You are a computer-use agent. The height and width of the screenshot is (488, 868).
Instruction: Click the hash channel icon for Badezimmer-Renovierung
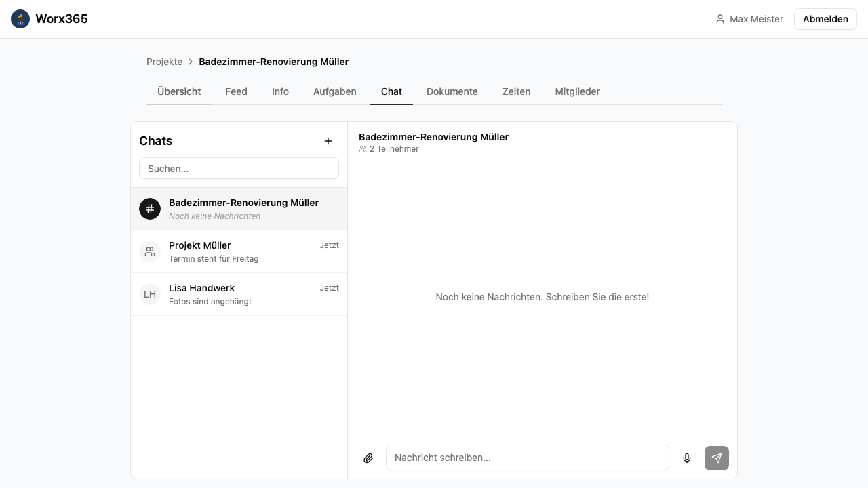(150, 209)
